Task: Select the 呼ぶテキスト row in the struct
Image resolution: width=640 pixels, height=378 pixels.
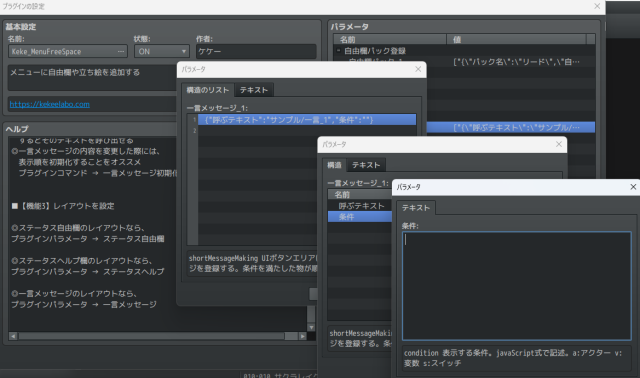Action: point(360,206)
